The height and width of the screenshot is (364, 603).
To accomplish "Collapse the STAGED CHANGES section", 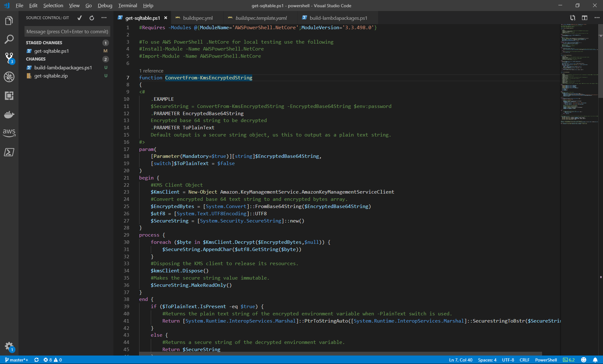I will [x=44, y=43].
